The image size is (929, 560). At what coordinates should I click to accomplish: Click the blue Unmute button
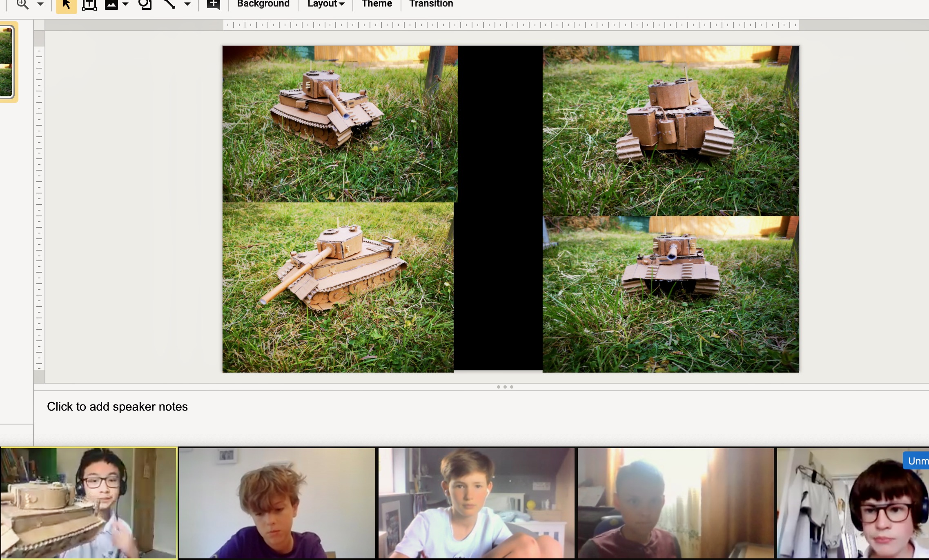tap(916, 461)
